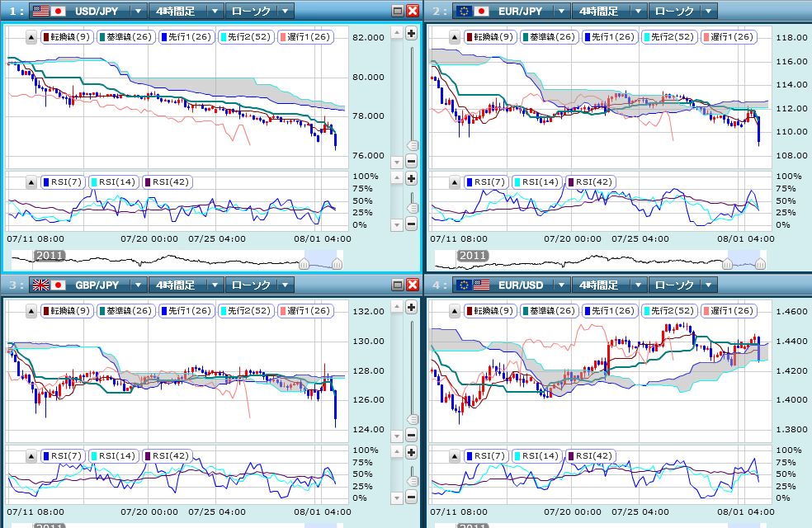Toggle RSI(42) line on GBP/JPY chart
The width and height of the screenshot is (812, 528).
168,456
